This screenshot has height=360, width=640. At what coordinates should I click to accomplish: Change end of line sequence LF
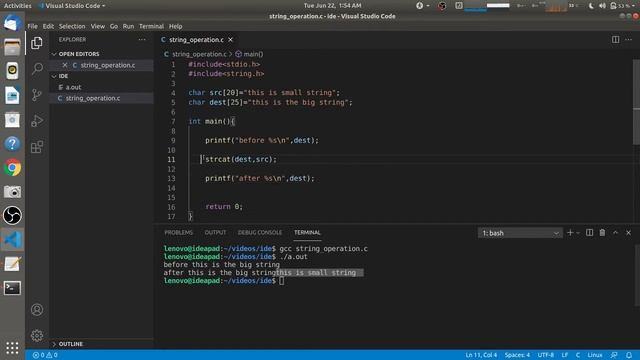[565, 355]
